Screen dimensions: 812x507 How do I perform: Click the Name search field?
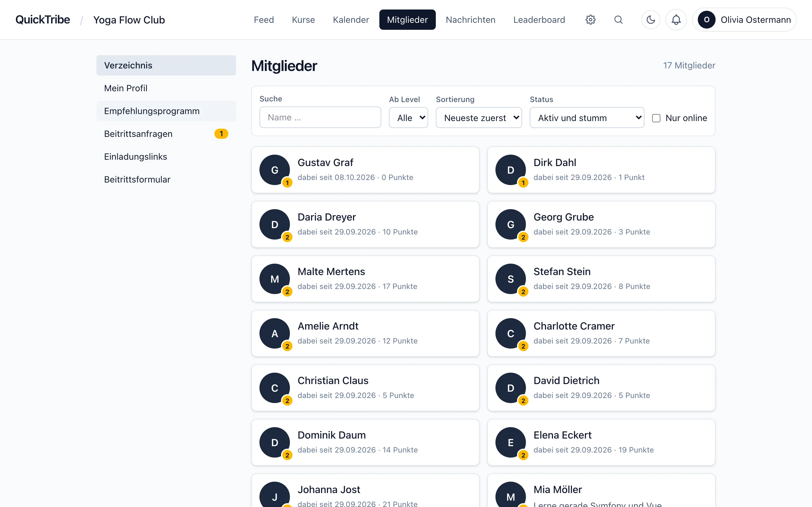click(x=320, y=117)
